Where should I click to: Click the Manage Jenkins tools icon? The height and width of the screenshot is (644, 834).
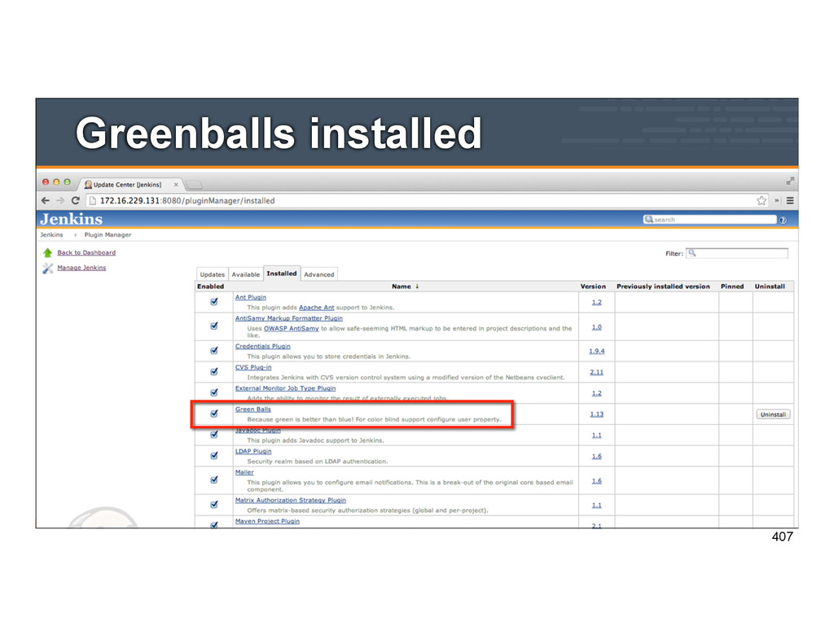(x=47, y=268)
